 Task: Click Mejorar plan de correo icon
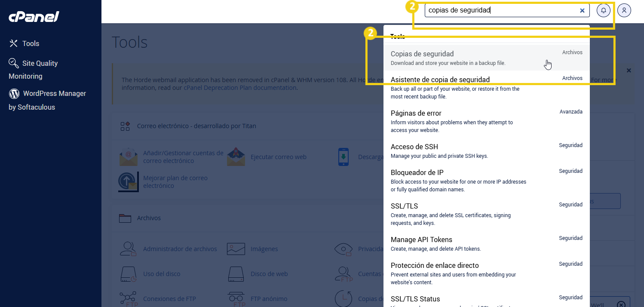[129, 182]
